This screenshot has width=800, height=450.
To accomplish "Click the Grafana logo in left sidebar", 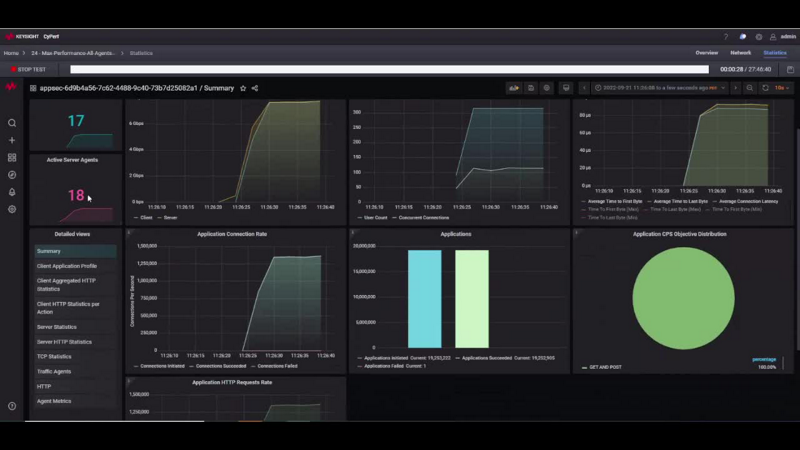I will tap(11, 87).
